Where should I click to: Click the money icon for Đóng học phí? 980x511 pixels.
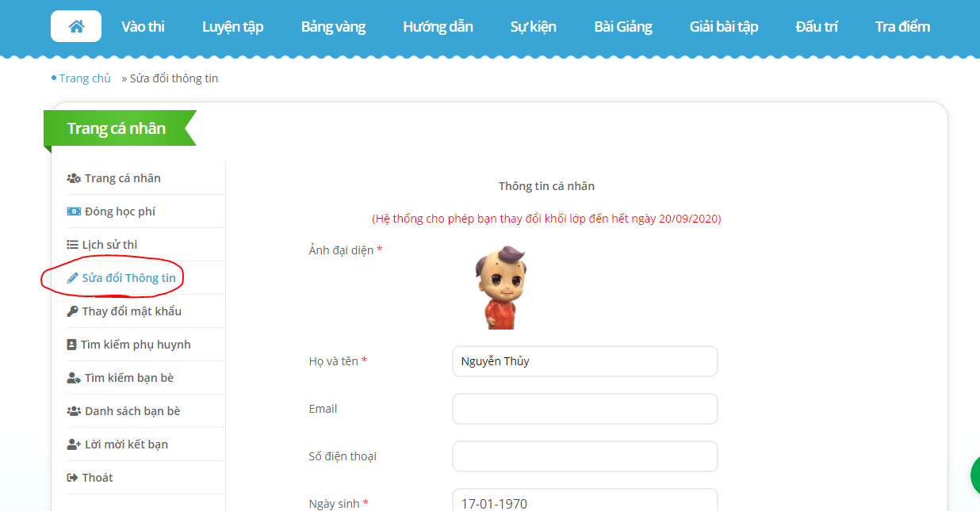(x=74, y=212)
